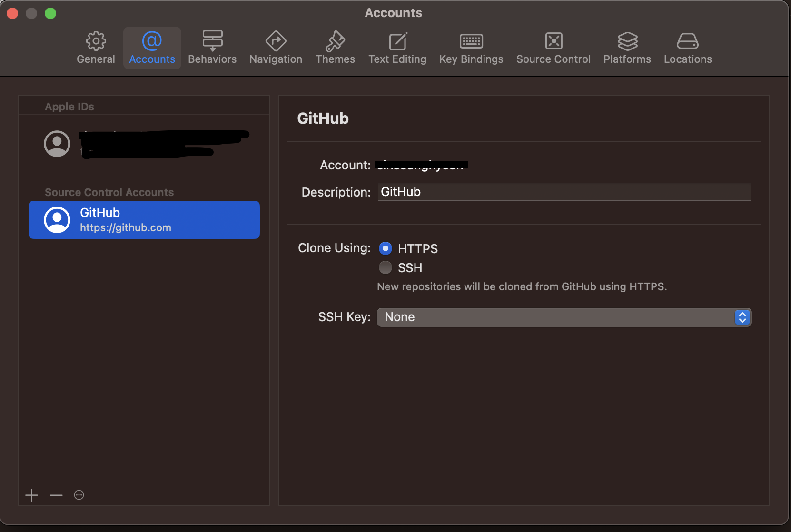Click the Description label
Viewport: 791px width, 532px height.
336,192
